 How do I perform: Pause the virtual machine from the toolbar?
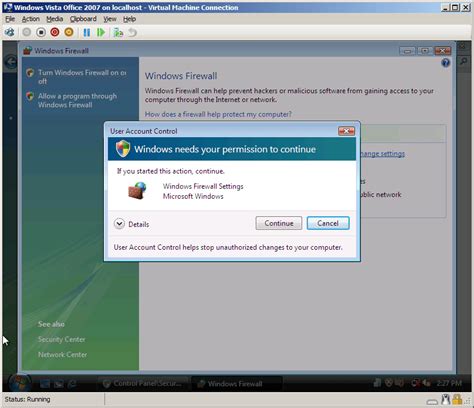[87, 32]
